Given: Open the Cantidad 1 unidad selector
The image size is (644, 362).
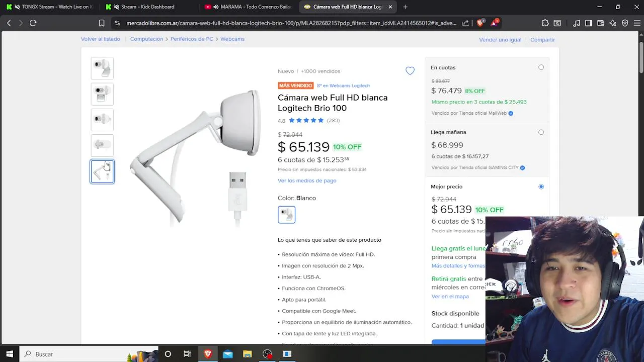Looking at the screenshot, I should click(458, 325).
